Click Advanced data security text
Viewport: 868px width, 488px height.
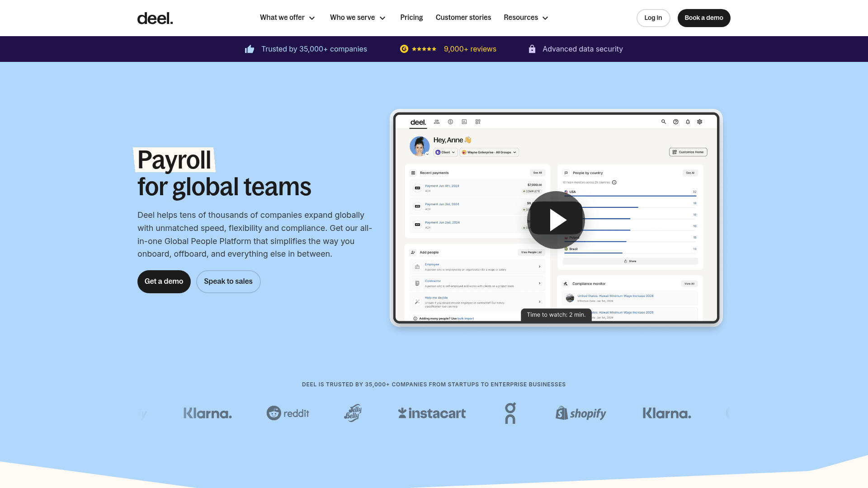(583, 49)
